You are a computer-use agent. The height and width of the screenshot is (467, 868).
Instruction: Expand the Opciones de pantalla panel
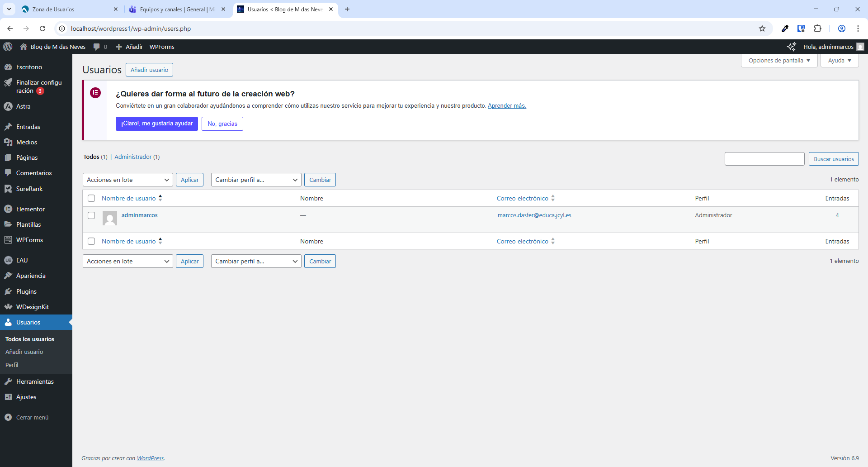coord(778,60)
